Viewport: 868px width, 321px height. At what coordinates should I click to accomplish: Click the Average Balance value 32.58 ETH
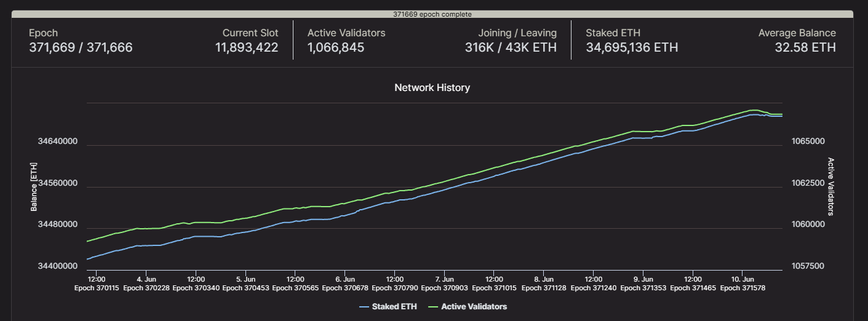coord(805,47)
